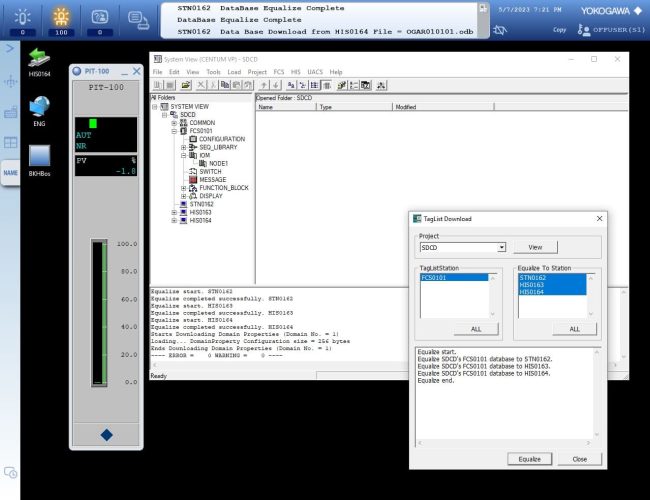650x500 pixels.
Task: Select FCS0101 in TagListStation list
Action: click(x=454, y=277)
